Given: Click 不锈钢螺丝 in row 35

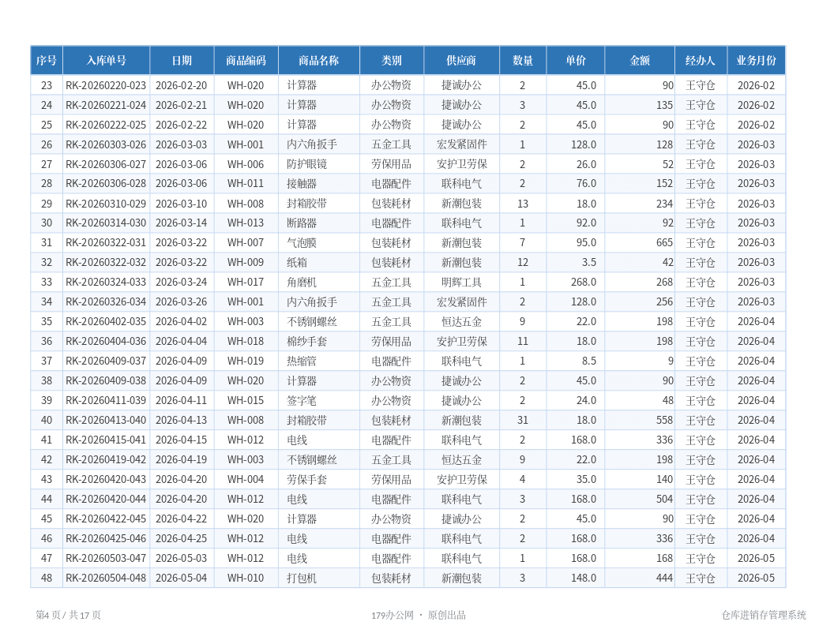Looking at the screenshot, I should pyautogui.click(x=312, y=321).
